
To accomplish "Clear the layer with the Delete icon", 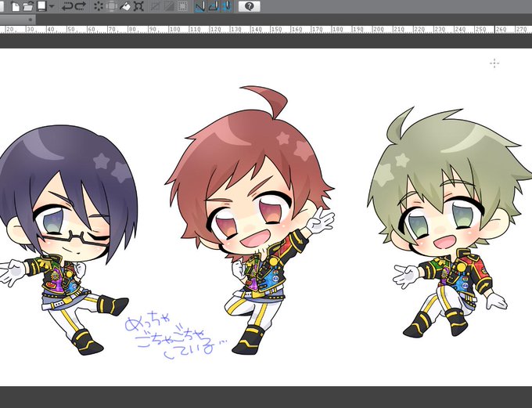I will pos(99,6).
